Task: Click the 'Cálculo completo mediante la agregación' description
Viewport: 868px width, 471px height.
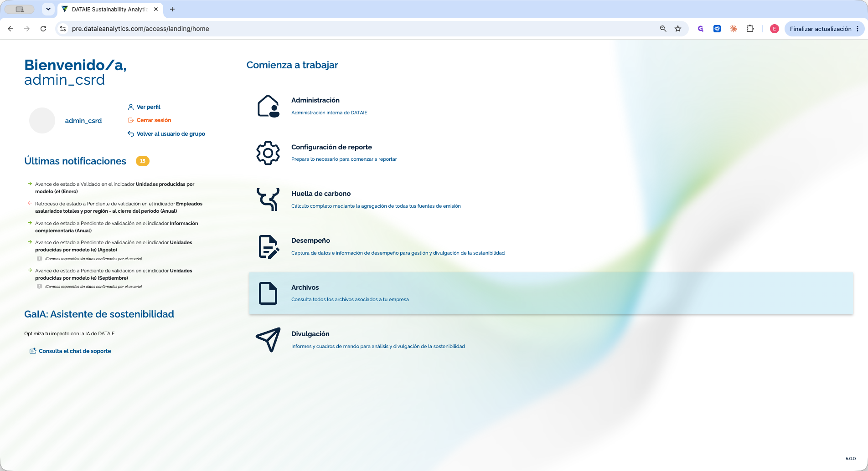Action: [x=376, y=206]
